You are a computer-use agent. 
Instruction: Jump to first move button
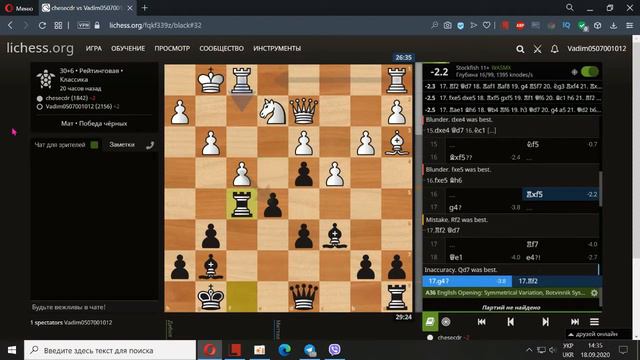click(x=482, y=322)
